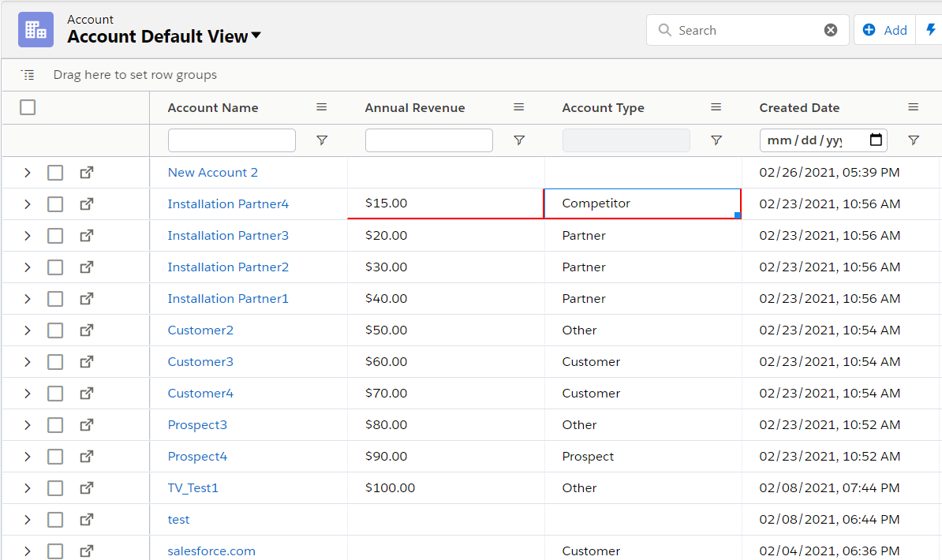Open the salesforce.com account link

point(211,551)
